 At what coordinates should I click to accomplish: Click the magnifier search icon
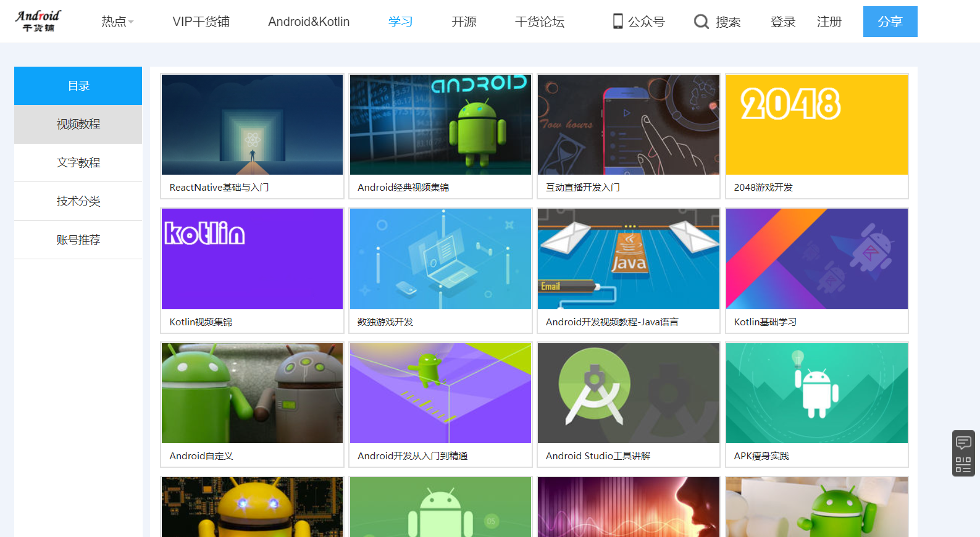(x=701, y=22)
